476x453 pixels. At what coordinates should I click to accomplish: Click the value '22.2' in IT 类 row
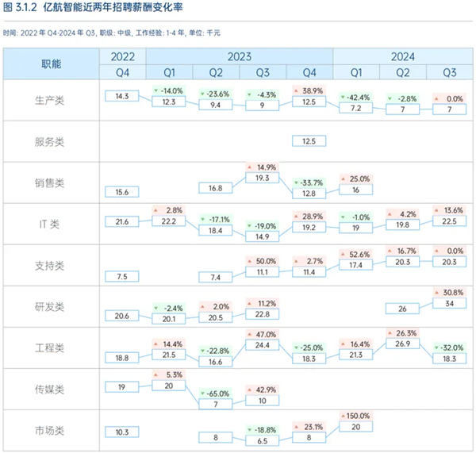pos(169,221)
